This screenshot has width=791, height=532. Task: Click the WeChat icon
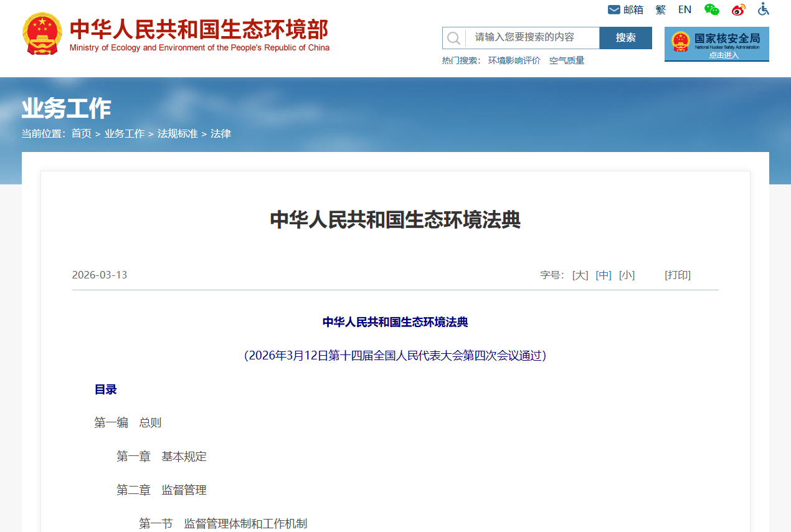711,9
